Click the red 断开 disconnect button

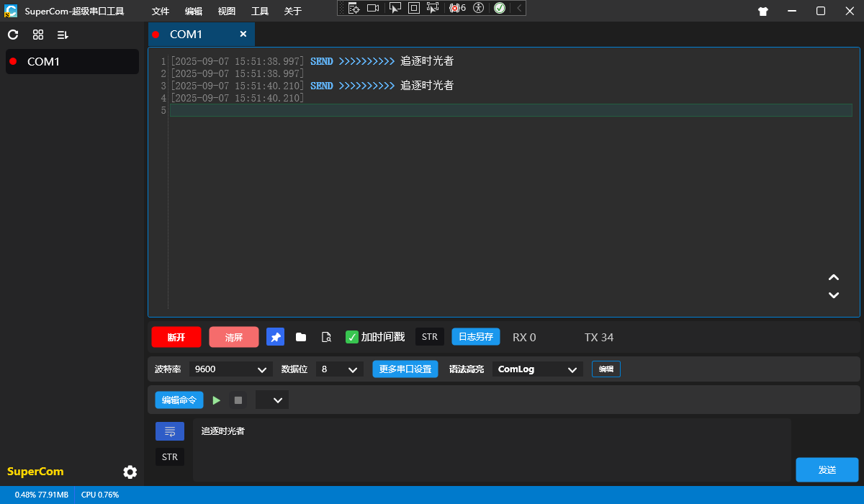pos(176,337)
